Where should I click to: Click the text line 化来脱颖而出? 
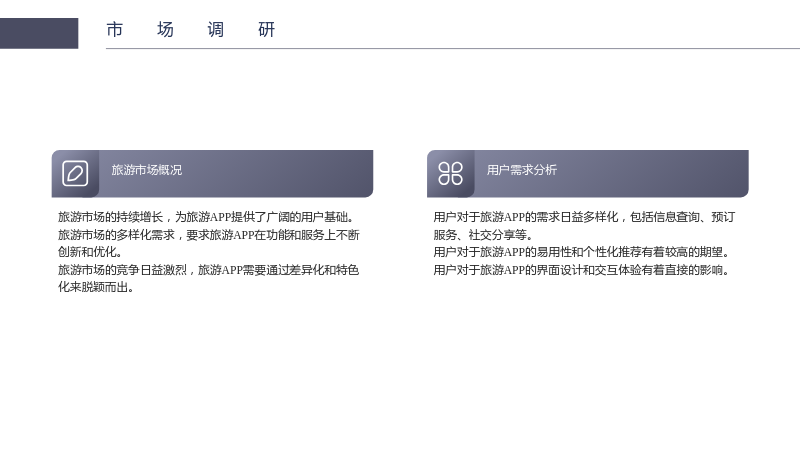pyautogui.click(x=96, y=287)
